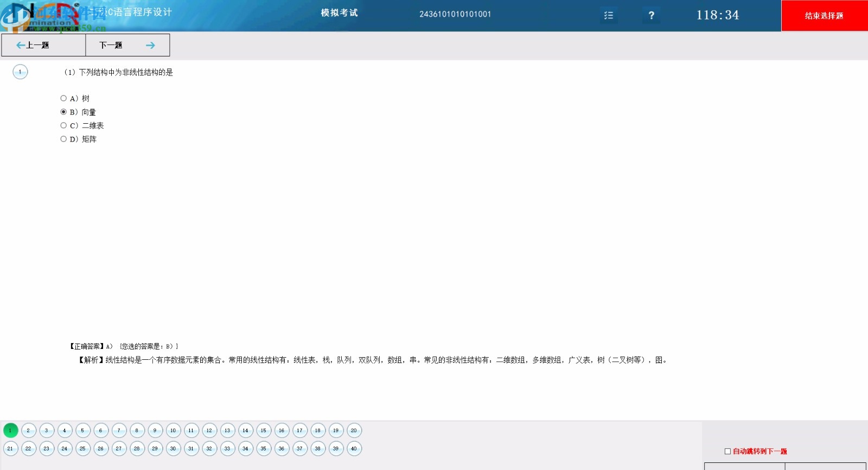Go to previous question 上一题

pyautogui.click(x=43, y=45)
